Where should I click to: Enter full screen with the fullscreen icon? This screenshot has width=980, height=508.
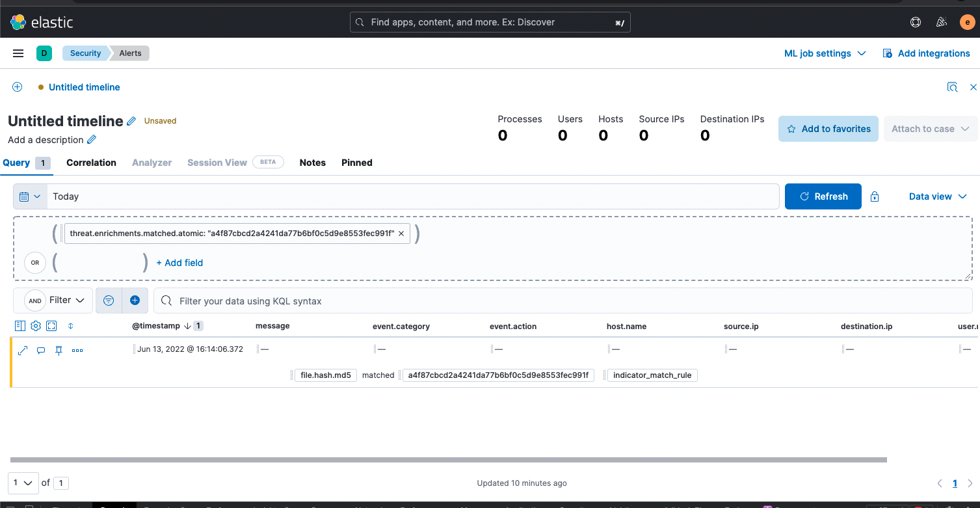click(51, 325)
